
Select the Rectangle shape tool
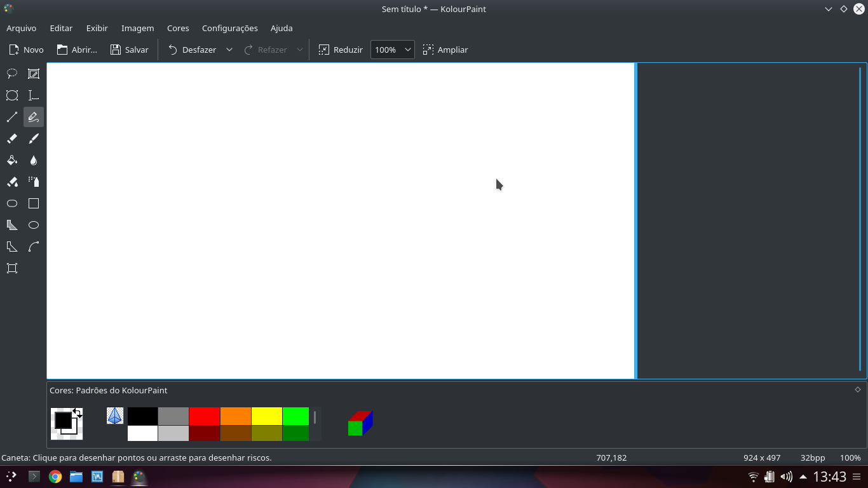pos(33,203)
